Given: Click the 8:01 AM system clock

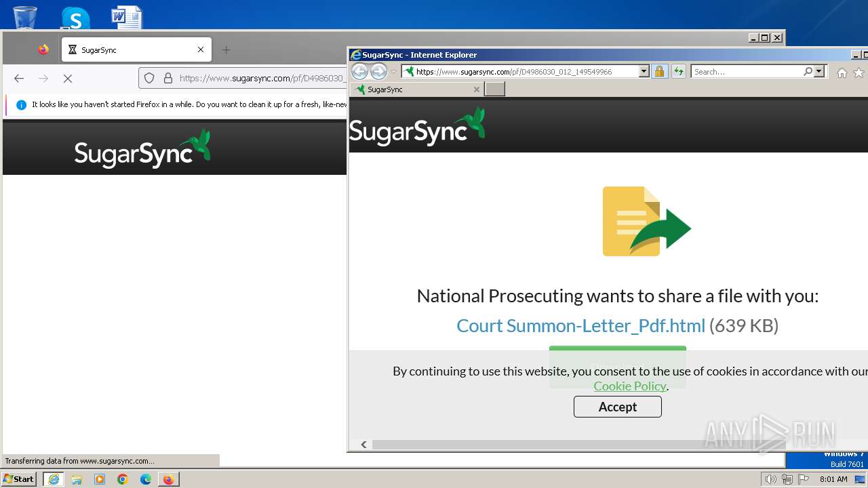Looking at the screenshot, I should 833,479.
